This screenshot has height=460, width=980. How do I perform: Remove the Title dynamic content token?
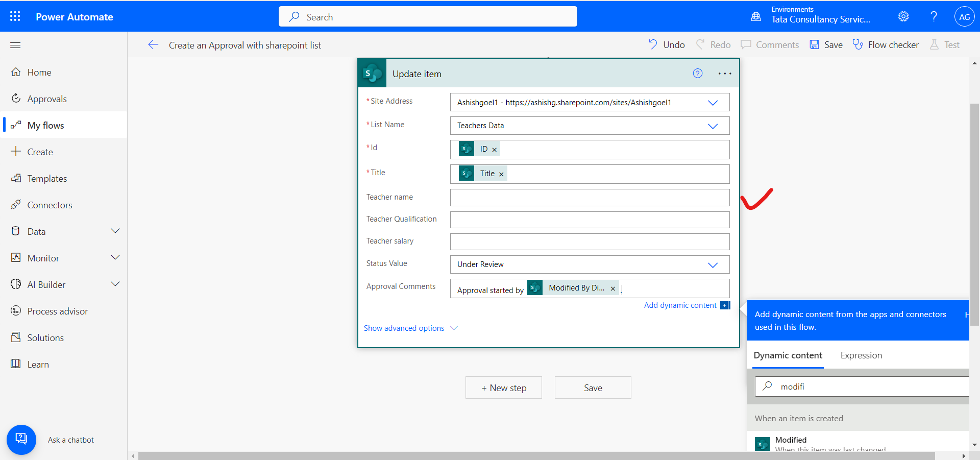[x=502, y=174]
